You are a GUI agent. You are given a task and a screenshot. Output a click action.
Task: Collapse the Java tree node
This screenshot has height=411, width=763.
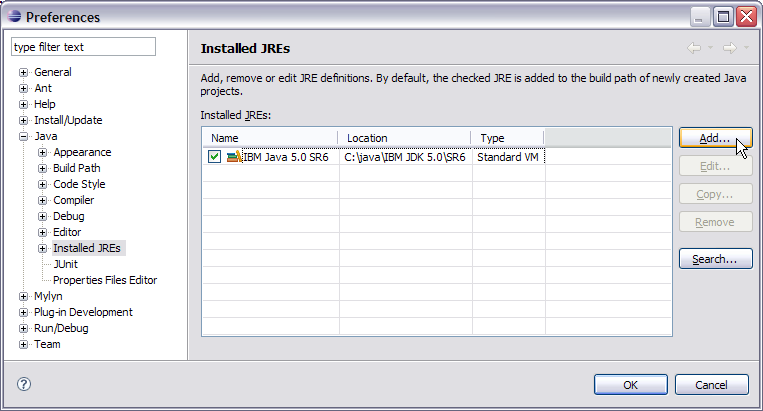pyautogui.click(x=24, y=137)
